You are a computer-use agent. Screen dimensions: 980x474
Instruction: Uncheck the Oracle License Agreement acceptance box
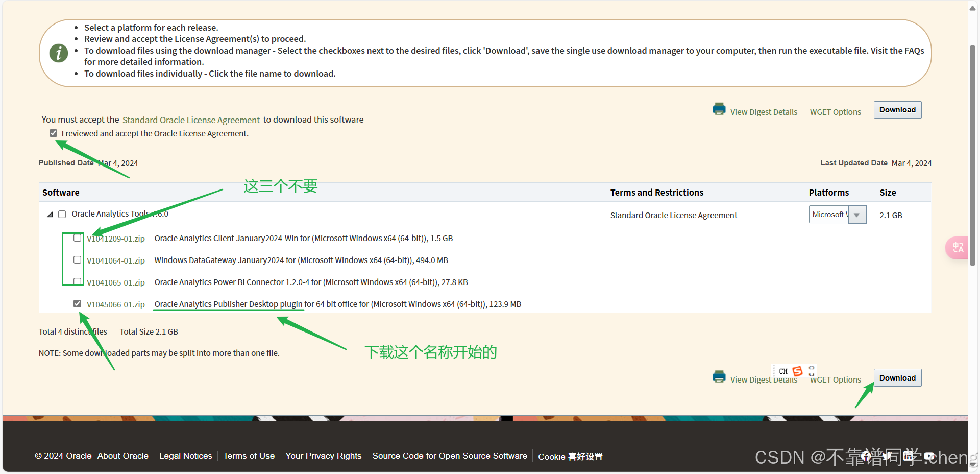[53, 133]
